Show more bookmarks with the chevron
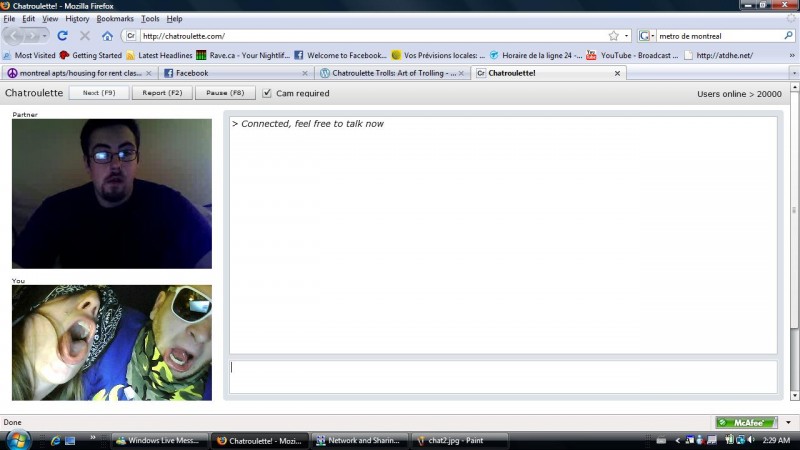This screenshot has height=450, width=800. pos(792,55)
